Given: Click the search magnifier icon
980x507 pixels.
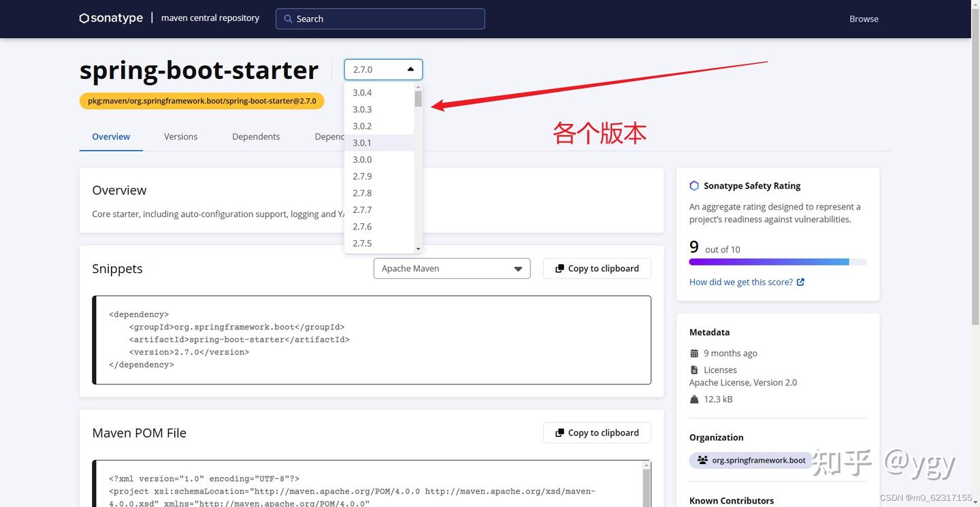Looking at the screenshot, I should coord(288,18).
